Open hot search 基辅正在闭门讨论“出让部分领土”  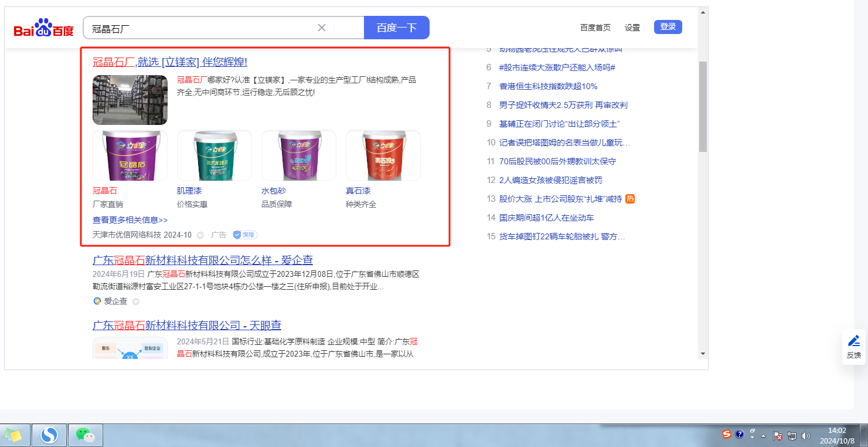click(x=560, y=124)
